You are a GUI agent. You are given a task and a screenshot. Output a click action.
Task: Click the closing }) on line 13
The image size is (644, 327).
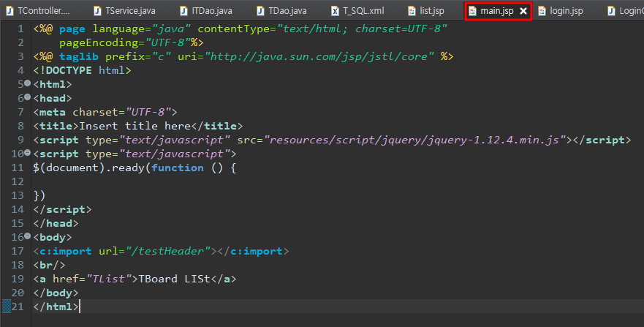click(x=39, y=195)
